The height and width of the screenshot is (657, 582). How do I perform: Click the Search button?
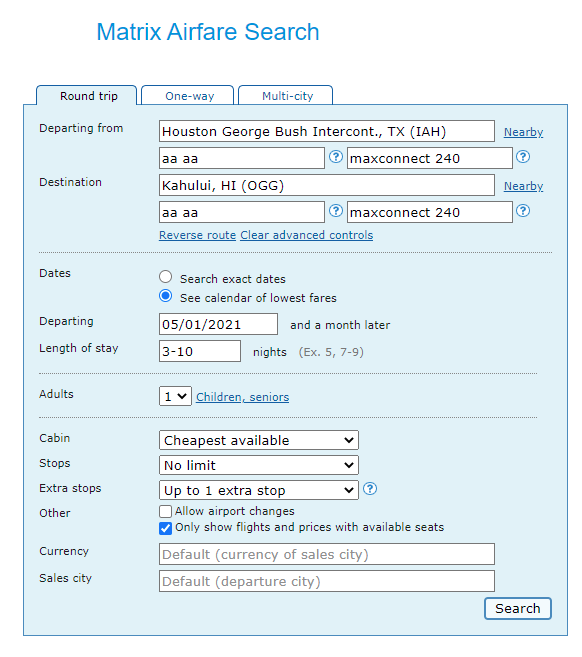click(517, 608)
